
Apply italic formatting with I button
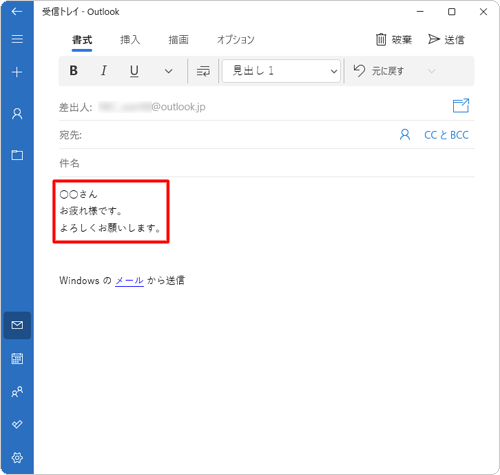click(104, 71)
